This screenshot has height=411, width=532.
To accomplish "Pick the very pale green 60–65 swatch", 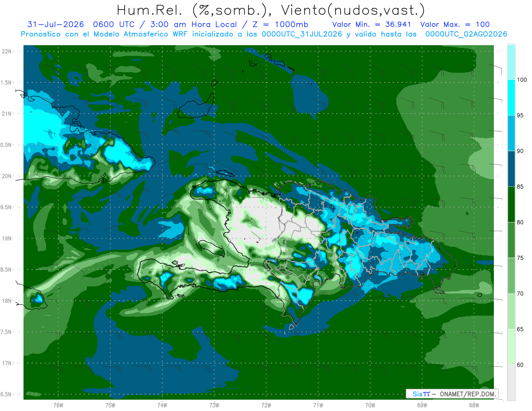I will [x=511, y=347].
